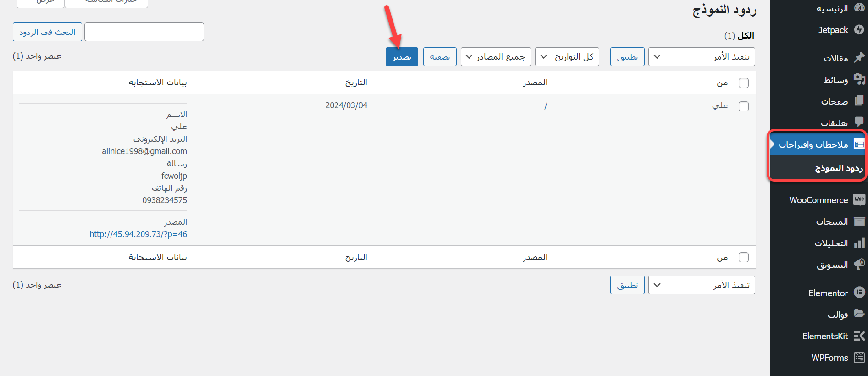The image size is (868, 376).
Task: Select the ملاحظات واقتراحات feedback icon
Action: [859, 144]
